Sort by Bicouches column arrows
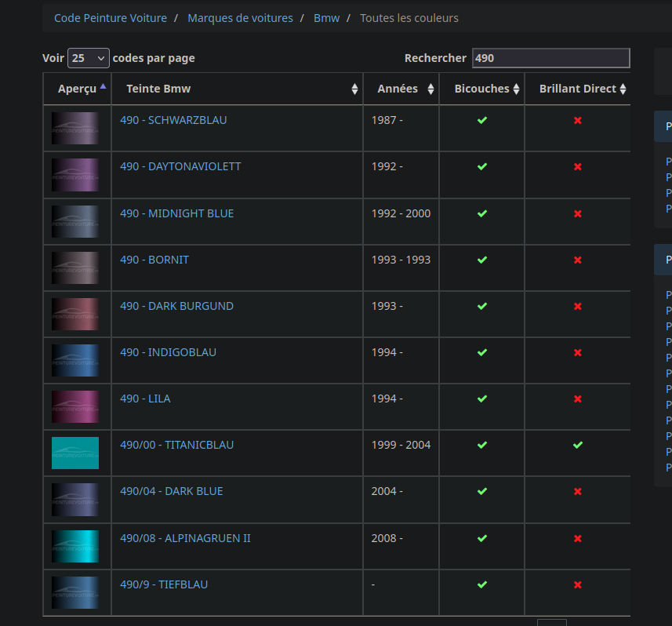The width and height of the screenshot is (672, 626). [516, 89]
